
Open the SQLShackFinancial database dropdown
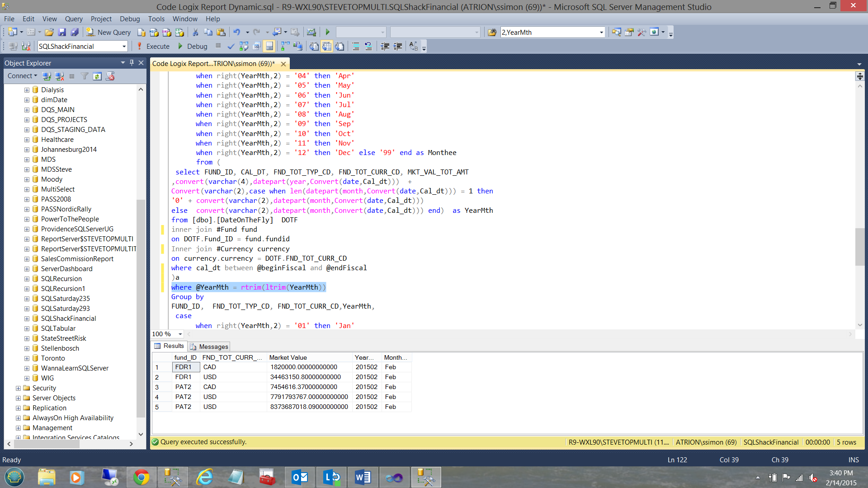[x=124, y=47]
